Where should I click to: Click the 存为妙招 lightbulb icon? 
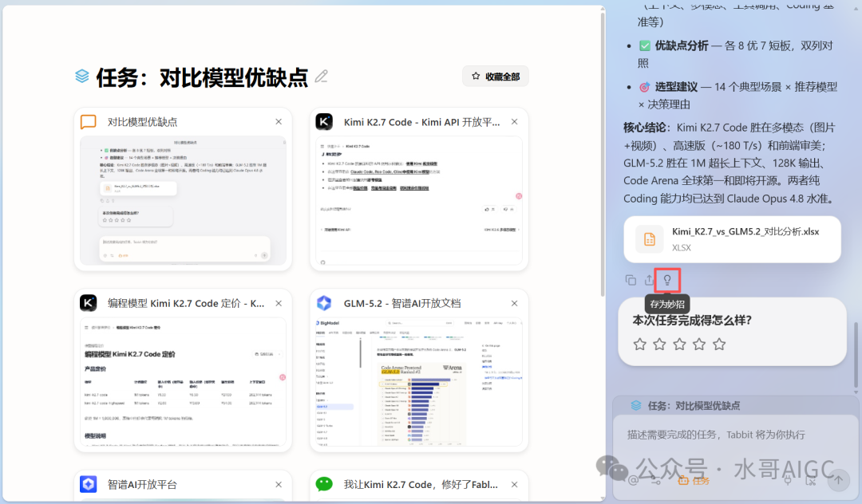667,281
